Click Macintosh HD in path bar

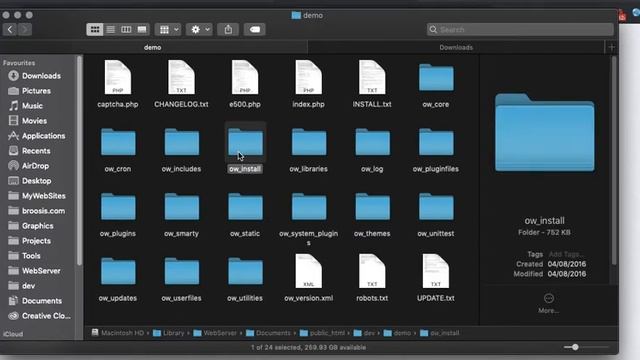(118, 333)
